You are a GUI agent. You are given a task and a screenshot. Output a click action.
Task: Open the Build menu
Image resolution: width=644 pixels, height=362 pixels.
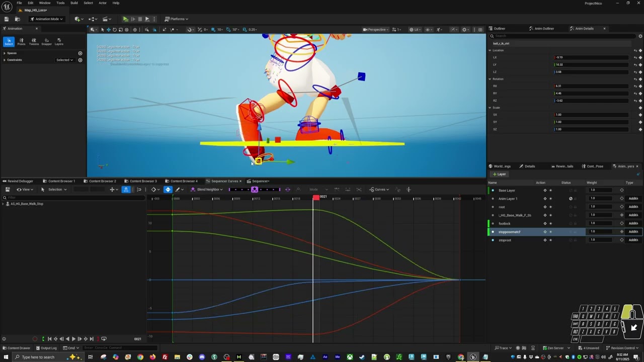(74, 3)
